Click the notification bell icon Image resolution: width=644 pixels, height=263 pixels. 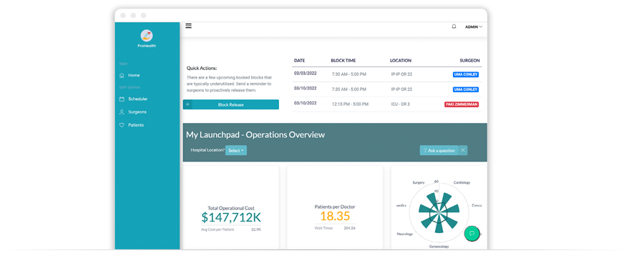point(454,26)
